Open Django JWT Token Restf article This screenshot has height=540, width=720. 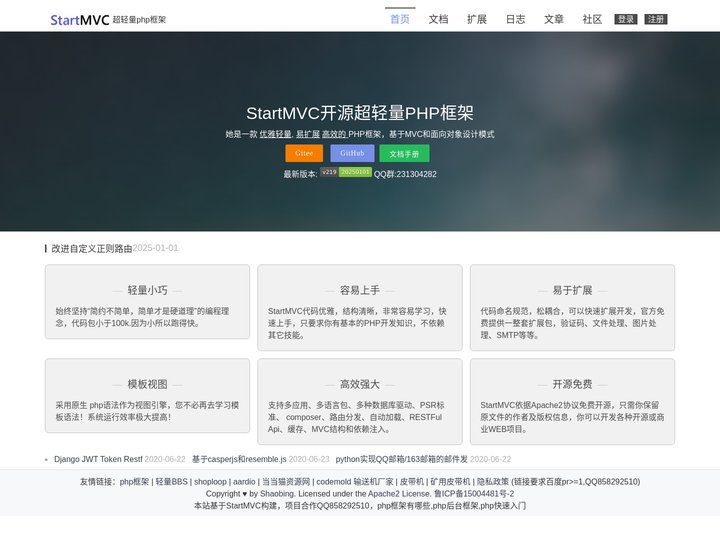(x=98, y=459)
